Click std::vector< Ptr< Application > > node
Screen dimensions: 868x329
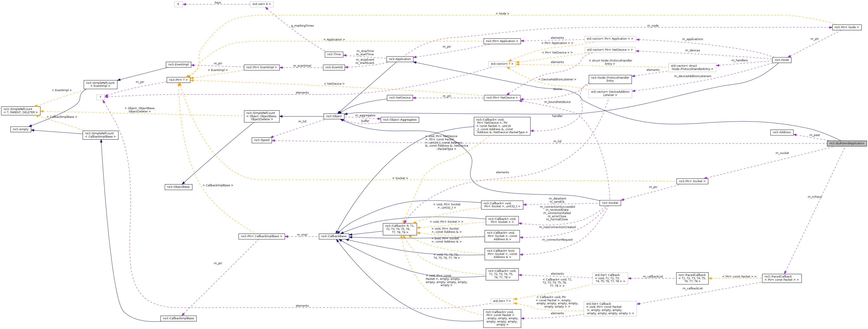[x=610, y=39]
